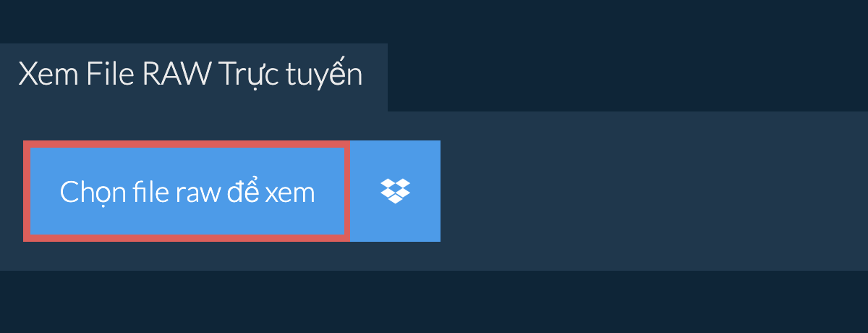Click the empty panel area beside Dropbox button

click(654, 191)
